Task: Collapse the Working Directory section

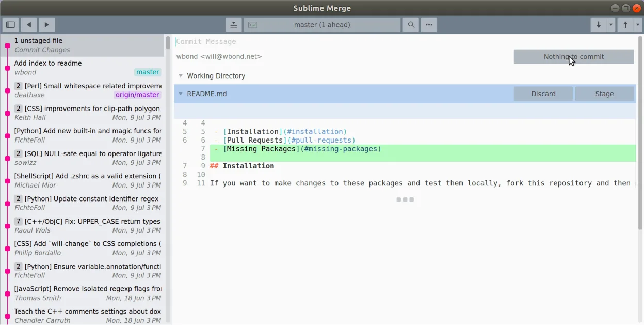Action: point(181,75)
